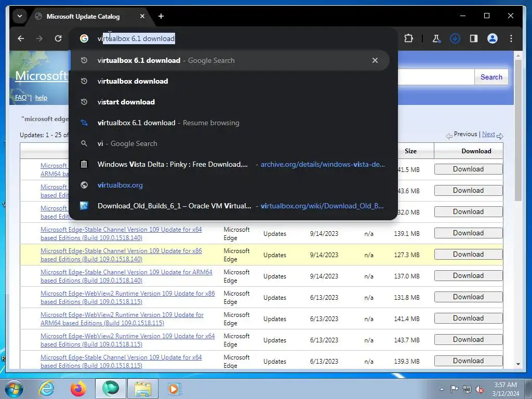Open WebView2 Runtime ARM64 Build 109.0.1518.115 link
This screenshot has width=532, height=399.
tap(122, 319)
